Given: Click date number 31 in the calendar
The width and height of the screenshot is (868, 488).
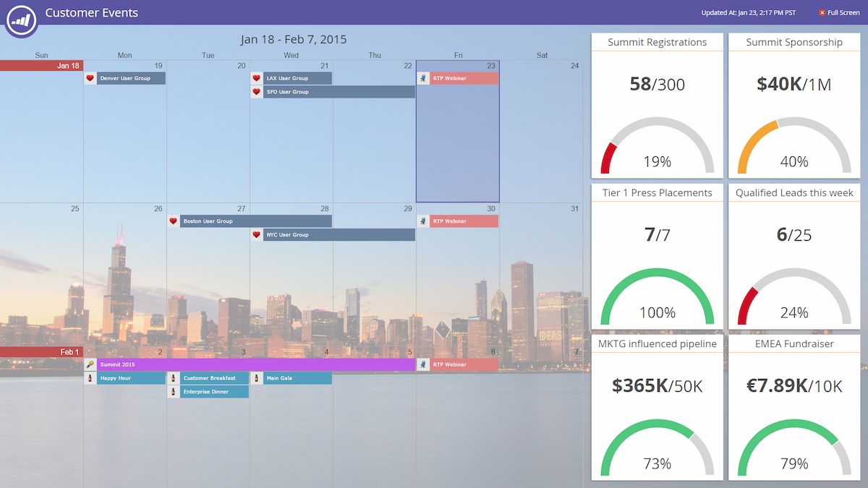Looking at the screenshot, I should (x=575, y=209).
